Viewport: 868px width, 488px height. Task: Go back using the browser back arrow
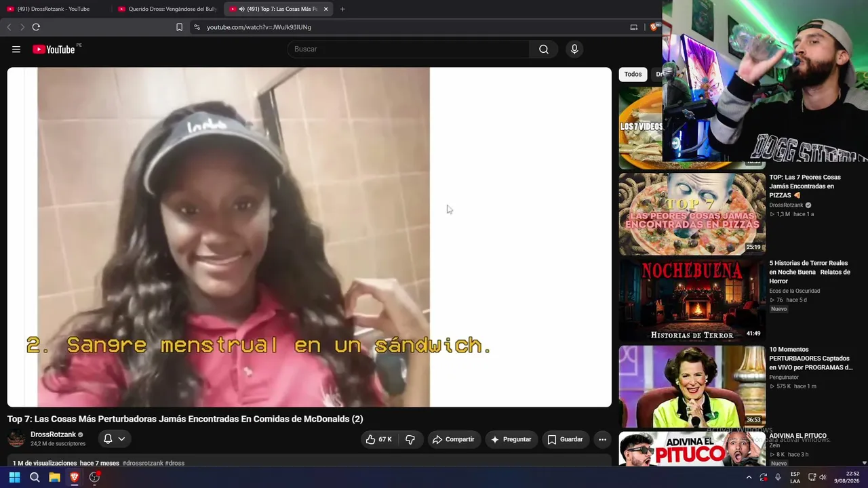[9, 27]
